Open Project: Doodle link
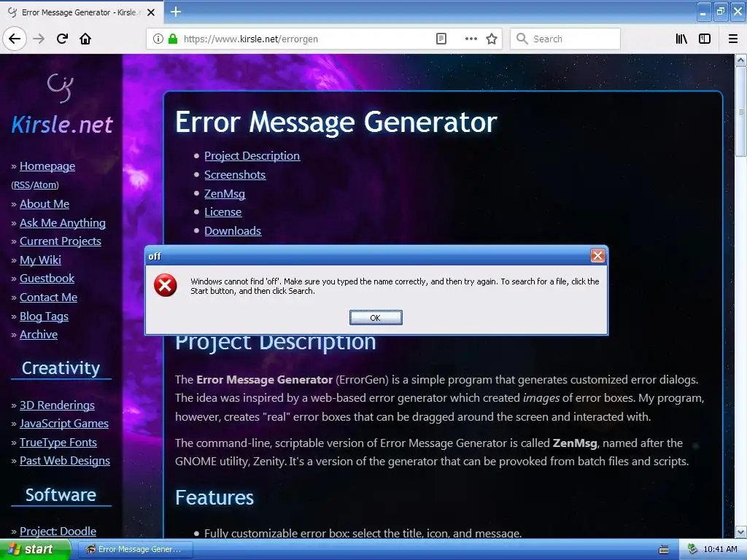The width and height of the screenshot is (747, 560). [x=58, y=531]
